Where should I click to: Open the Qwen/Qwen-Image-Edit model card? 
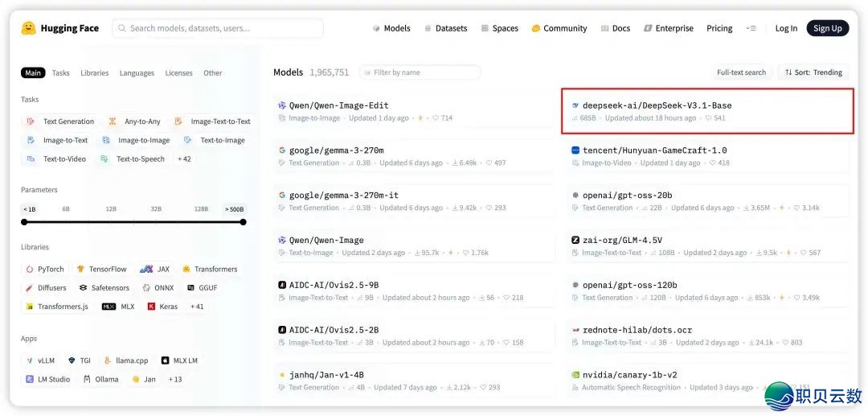tap(414, 111)
